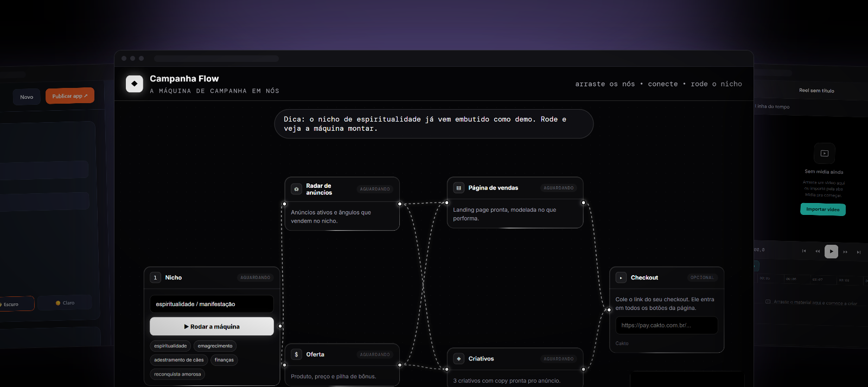Screen dimensions: 868x387
Task: Click the empty media placeholder icon in Reel window
Action: 825,153
